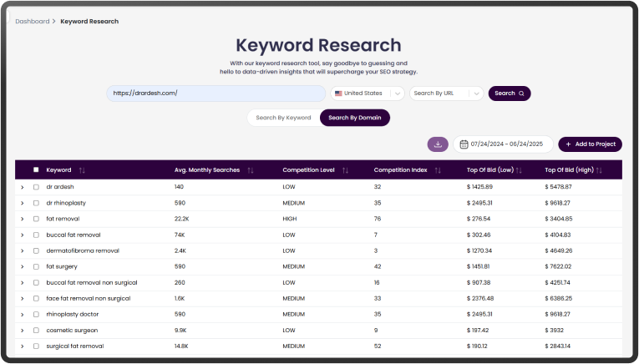Click the HIGH competition level cell

[x=290, y=219]
